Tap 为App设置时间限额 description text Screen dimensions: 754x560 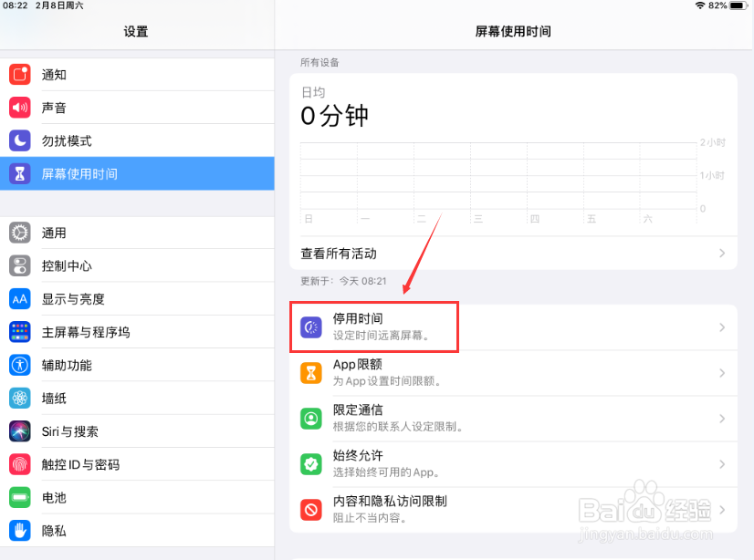click(387, 381)
